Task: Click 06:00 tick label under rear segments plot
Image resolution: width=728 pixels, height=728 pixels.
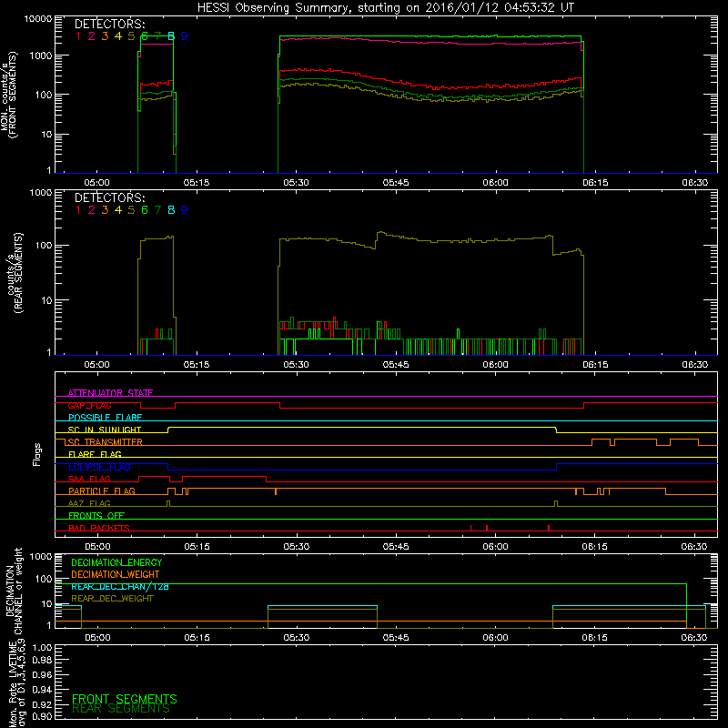Action: click(x=495, y=365)
